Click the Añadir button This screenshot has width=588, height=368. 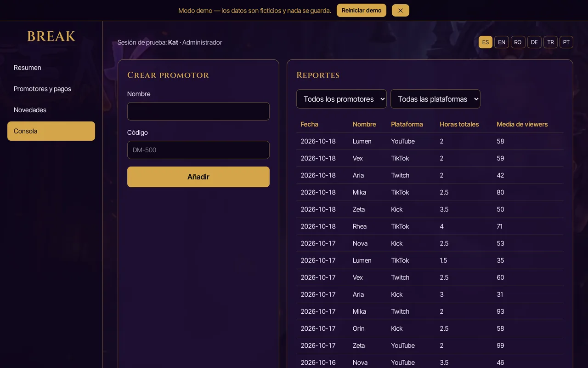coord(198,177)
